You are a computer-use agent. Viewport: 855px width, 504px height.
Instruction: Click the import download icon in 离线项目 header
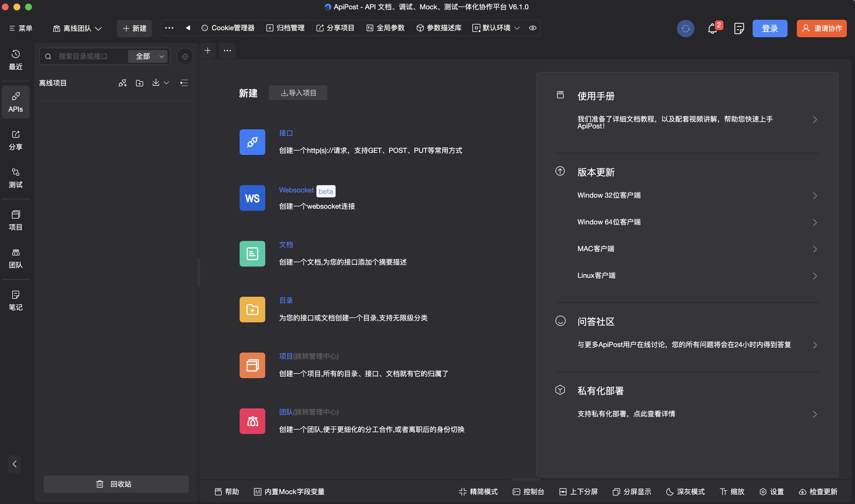click(x=156, y=83)
